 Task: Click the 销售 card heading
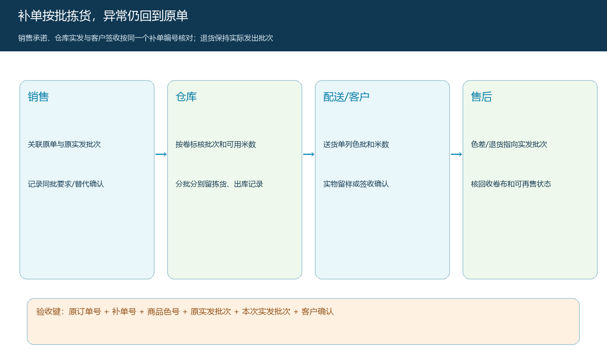click(38, 97)
